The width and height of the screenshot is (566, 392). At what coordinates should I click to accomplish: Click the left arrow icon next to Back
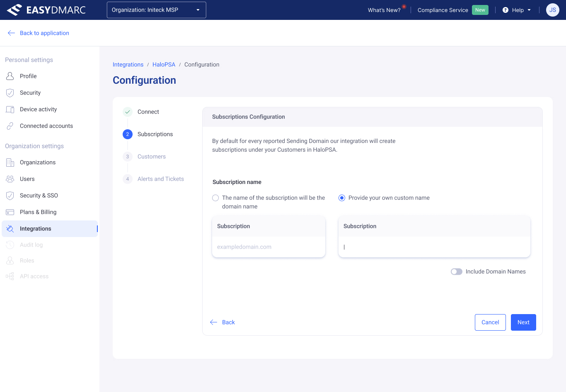pos(214,322)
